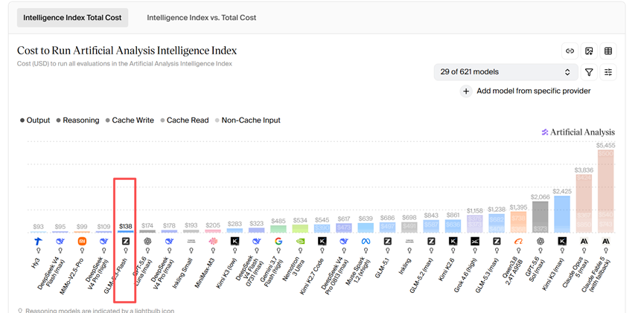
Task: Click Add model from specific provider
Action: [x=526, y=91]
